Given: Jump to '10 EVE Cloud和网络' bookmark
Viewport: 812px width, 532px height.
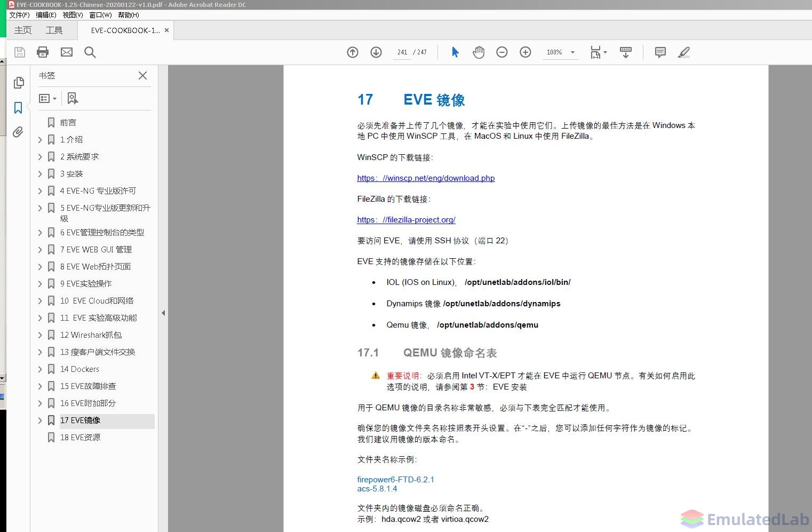Looking at the screenshot, I should tap(97, 301).
